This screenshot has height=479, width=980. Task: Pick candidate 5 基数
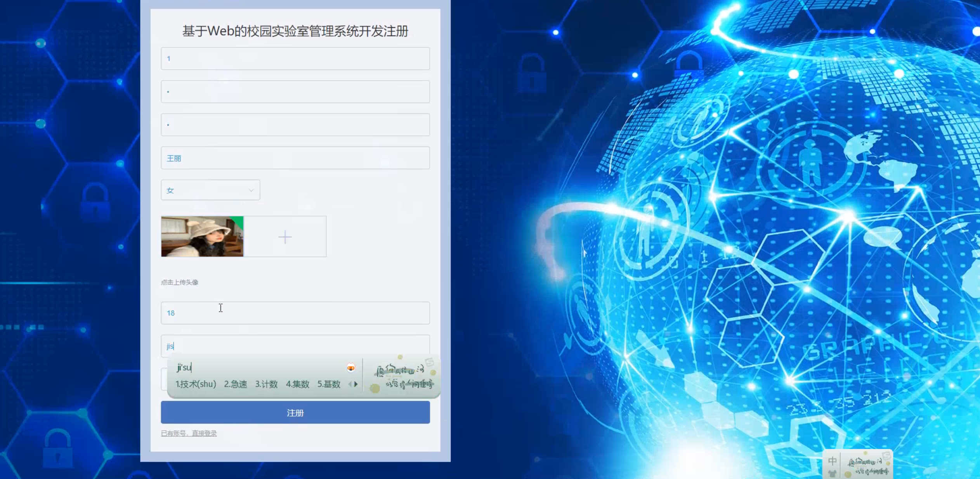click(x=329, y=384)
